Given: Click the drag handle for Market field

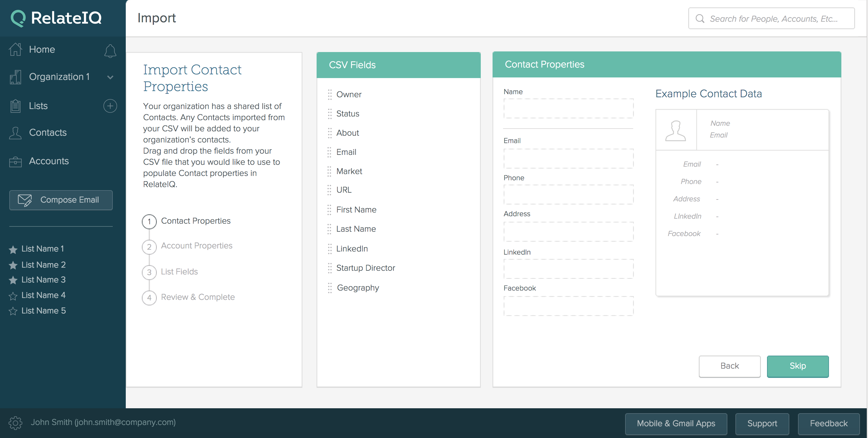Looking at the screenshot, I should (x=330, y=172).
